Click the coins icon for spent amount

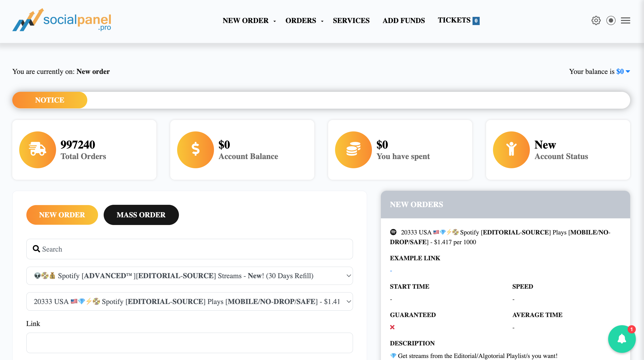[353, 150]
